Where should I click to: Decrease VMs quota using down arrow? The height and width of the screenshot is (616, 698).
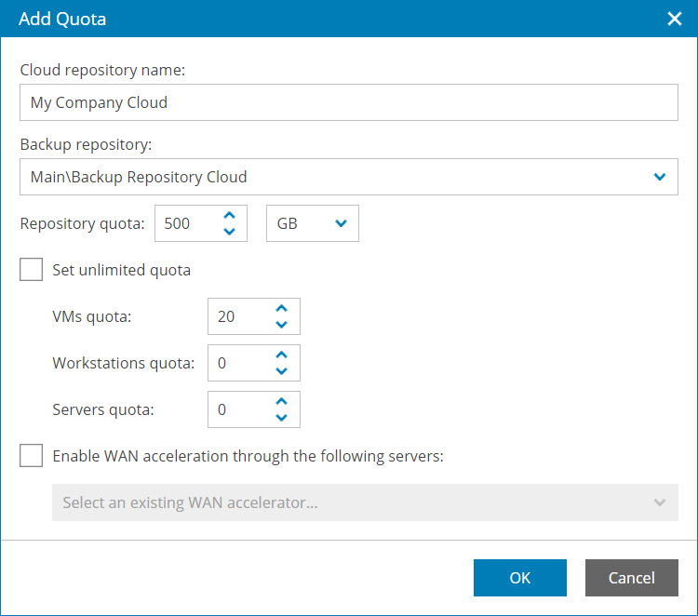(x=281, y=325)
